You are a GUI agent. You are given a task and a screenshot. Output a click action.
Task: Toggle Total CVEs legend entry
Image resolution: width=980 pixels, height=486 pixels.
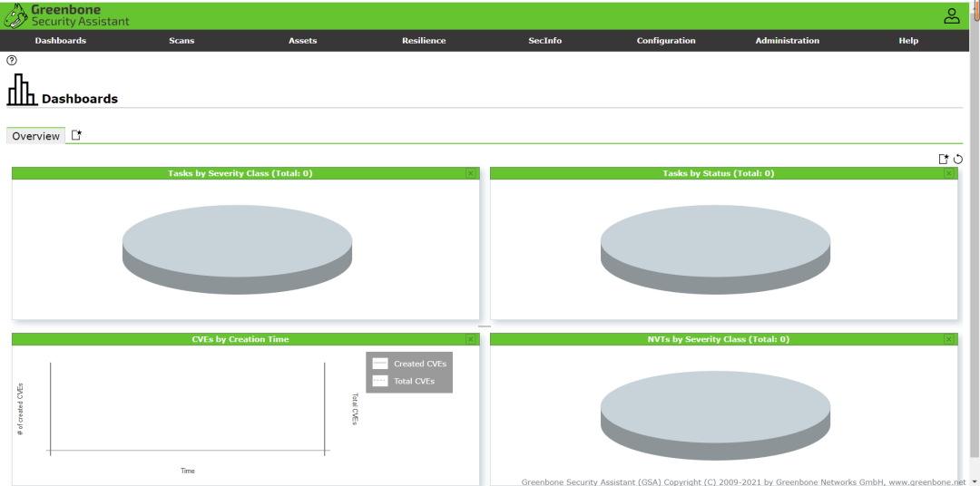(x=404, y=381)
